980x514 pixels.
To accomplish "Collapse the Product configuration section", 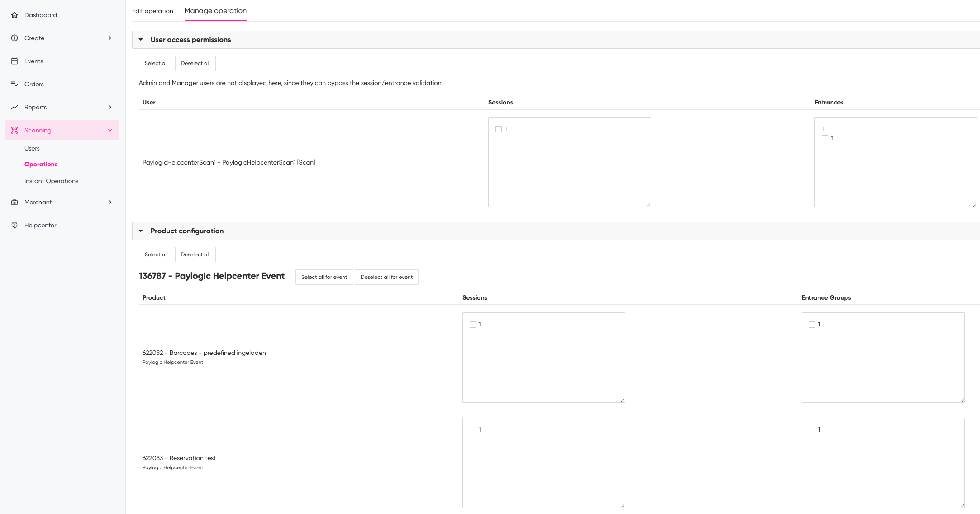I will click(141, 231).
